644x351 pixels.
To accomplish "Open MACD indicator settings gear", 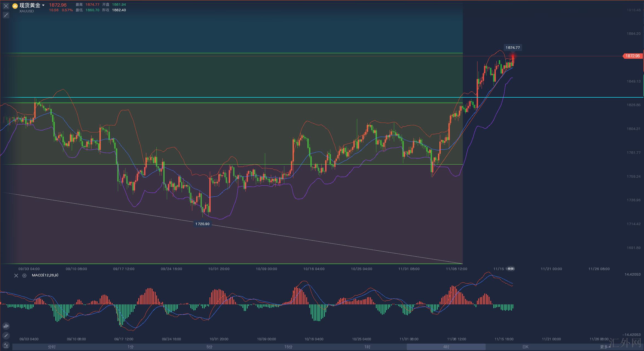I will point(24,276).
